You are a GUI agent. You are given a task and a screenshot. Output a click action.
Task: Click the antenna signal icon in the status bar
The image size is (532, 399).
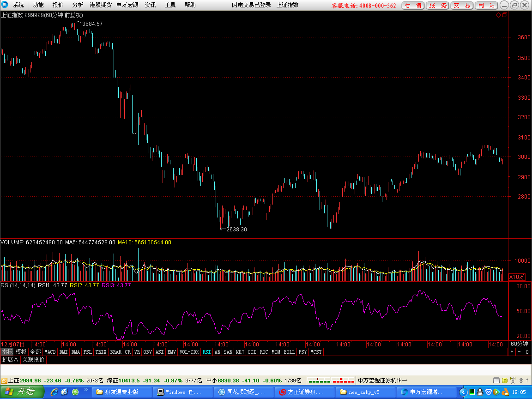pyautogui.click(x=513, y=381)
